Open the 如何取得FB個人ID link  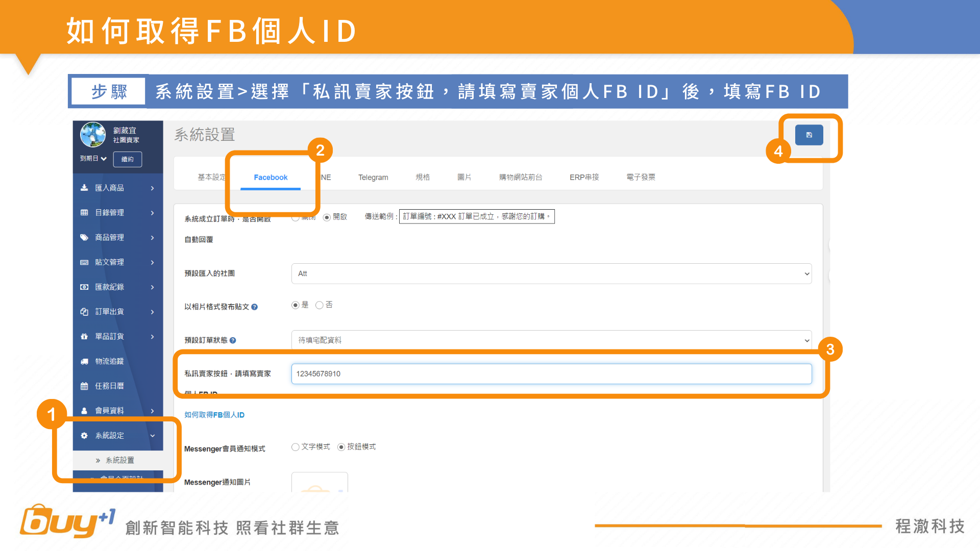click(x=214, y=415)
